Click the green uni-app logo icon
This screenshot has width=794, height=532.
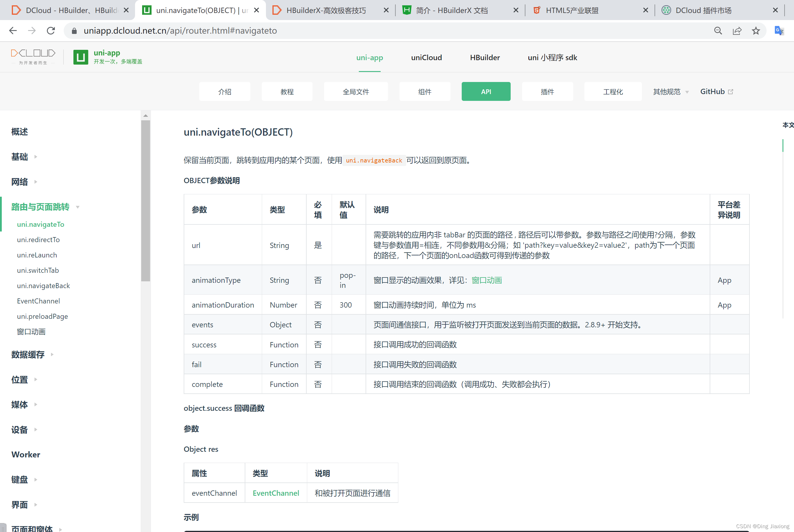[x=81, y=57]
